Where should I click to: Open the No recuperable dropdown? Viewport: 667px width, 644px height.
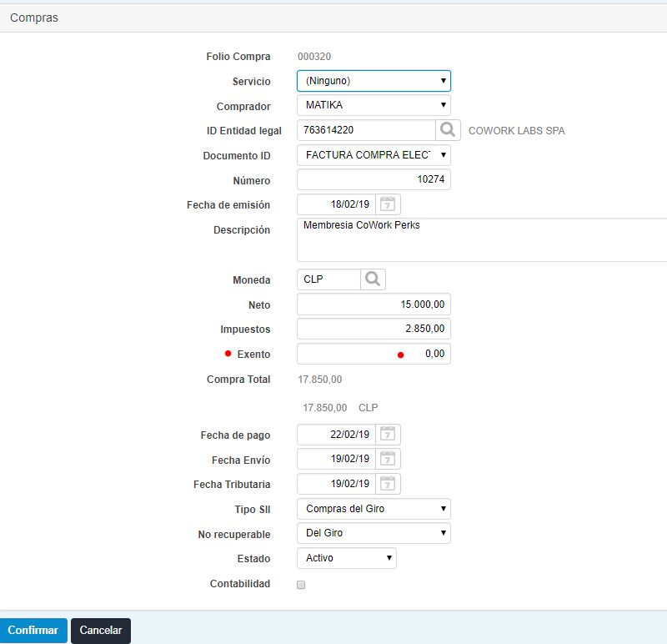pyautogui.click(x=374, y=533)
